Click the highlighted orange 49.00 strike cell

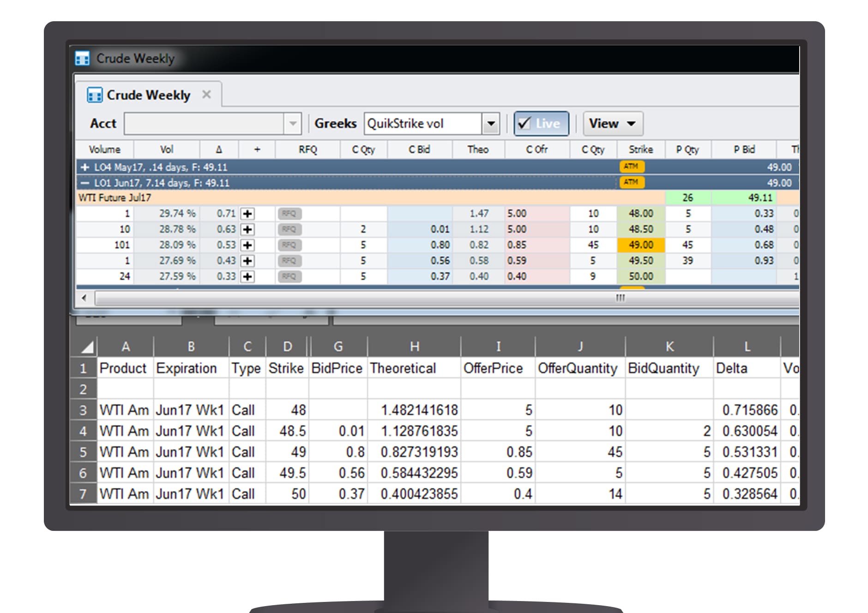tap(640, 245)
